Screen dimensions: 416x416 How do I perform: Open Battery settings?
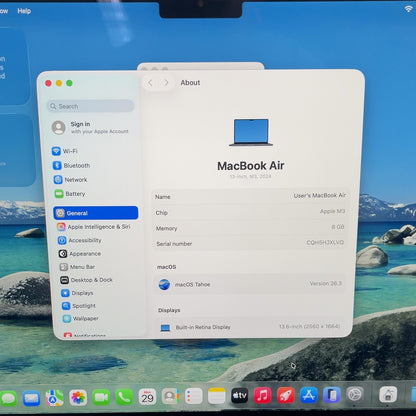click(70, 194)
